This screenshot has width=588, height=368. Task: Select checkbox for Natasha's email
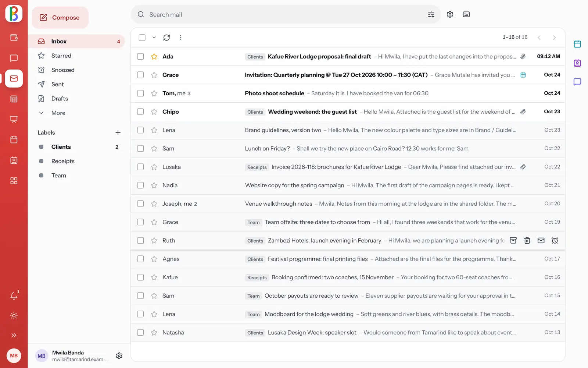(140, 332)
